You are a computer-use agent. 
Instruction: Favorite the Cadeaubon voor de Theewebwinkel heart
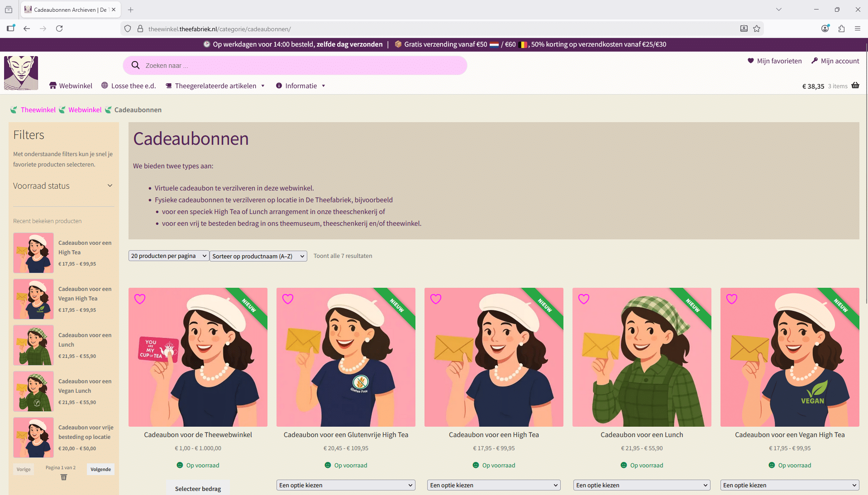(x=140, y=299)
